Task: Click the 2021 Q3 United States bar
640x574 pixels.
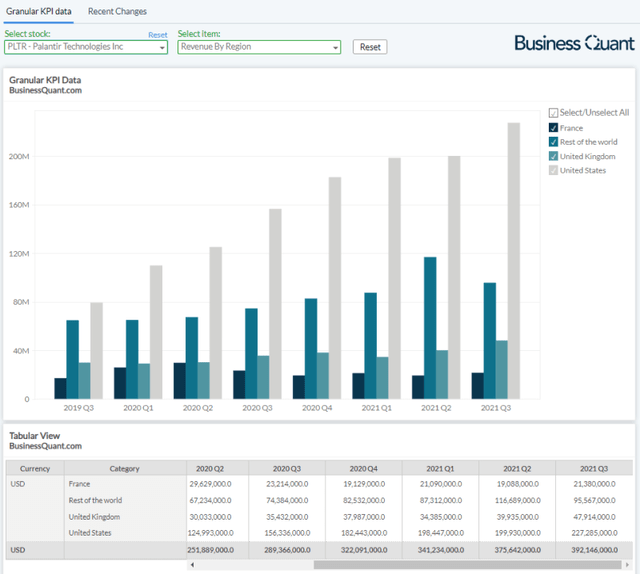Action: (514, 261)
